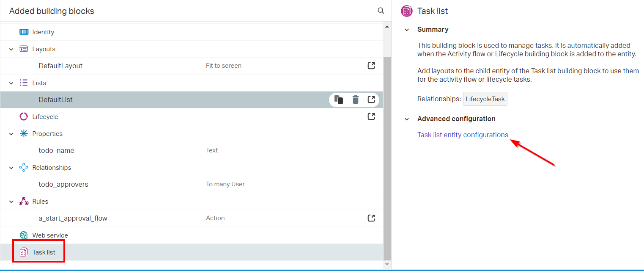
Task: Select the Web service building block
Action: pos(50,235)
